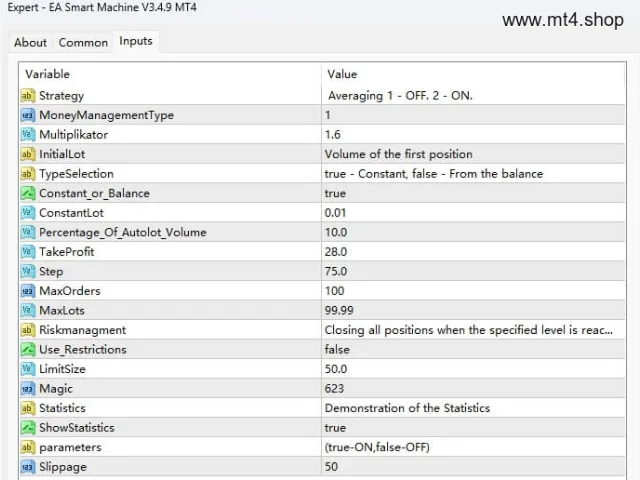Screen dimensions: 640x480
Task: Select 'Averaging 1 - OFF. 2 - ON.' value
Action: pos(400,96)
